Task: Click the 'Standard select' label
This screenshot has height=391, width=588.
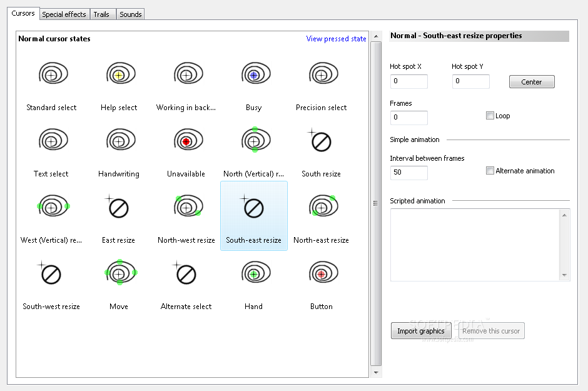Action: 51,108
